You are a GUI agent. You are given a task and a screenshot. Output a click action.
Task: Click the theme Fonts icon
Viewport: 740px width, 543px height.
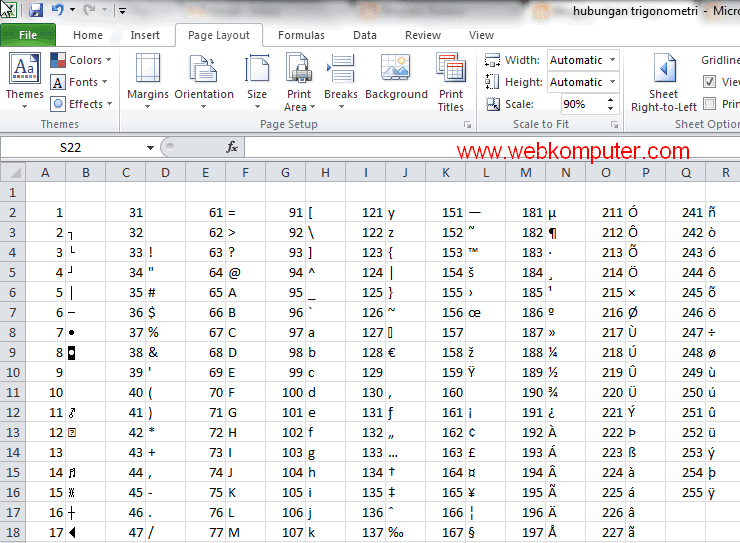click(58, 82)
